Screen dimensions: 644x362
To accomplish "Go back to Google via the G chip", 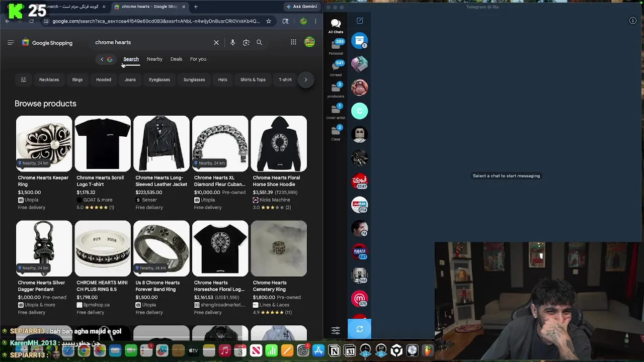I will pyautogui.click(x=107, y=59).
